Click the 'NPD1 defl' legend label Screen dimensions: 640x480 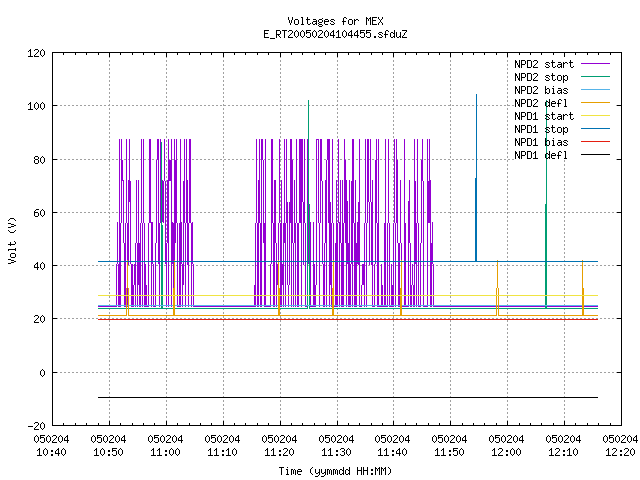[541, 156]
